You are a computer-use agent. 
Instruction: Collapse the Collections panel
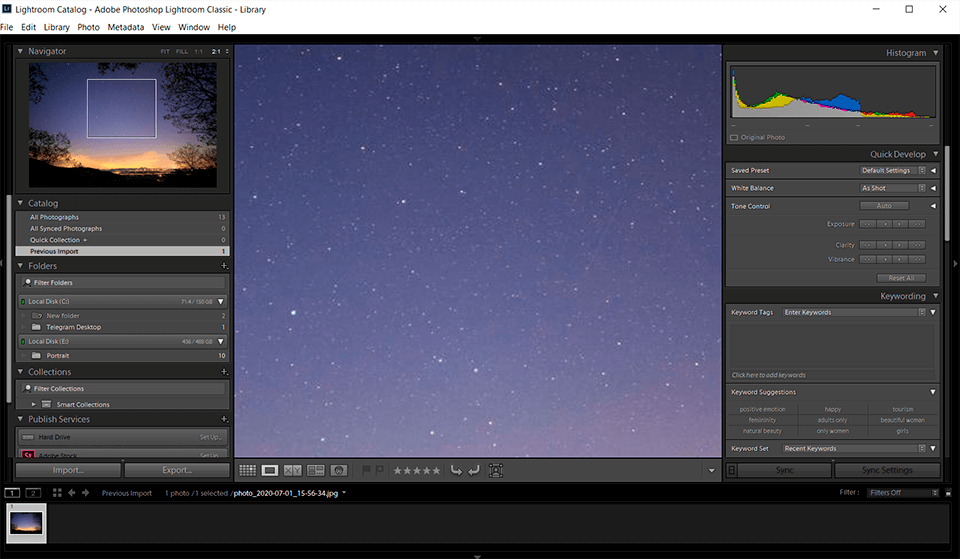[20, 372]
